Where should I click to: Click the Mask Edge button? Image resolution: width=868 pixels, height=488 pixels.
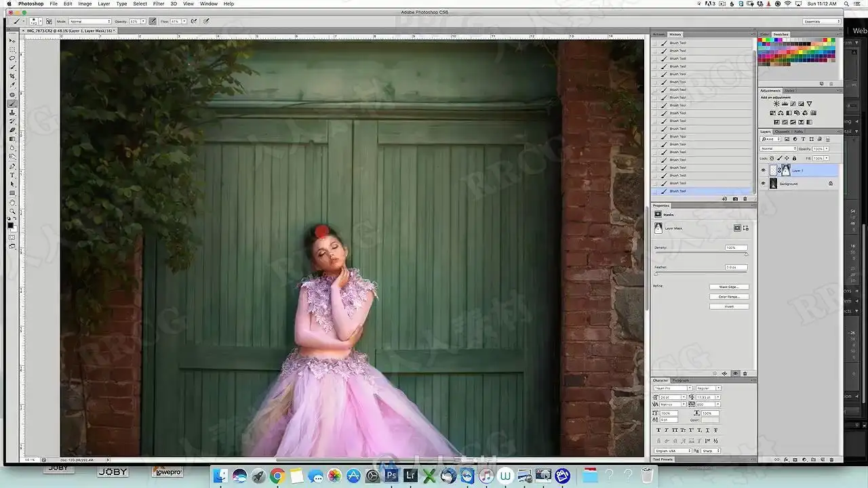coord(729,287)
